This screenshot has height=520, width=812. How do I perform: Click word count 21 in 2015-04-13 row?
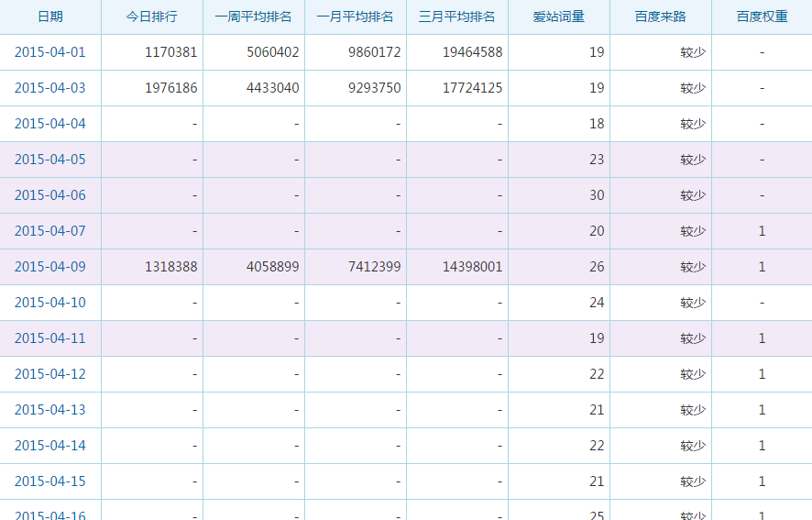pyautogui.click(x=597, y=410)
